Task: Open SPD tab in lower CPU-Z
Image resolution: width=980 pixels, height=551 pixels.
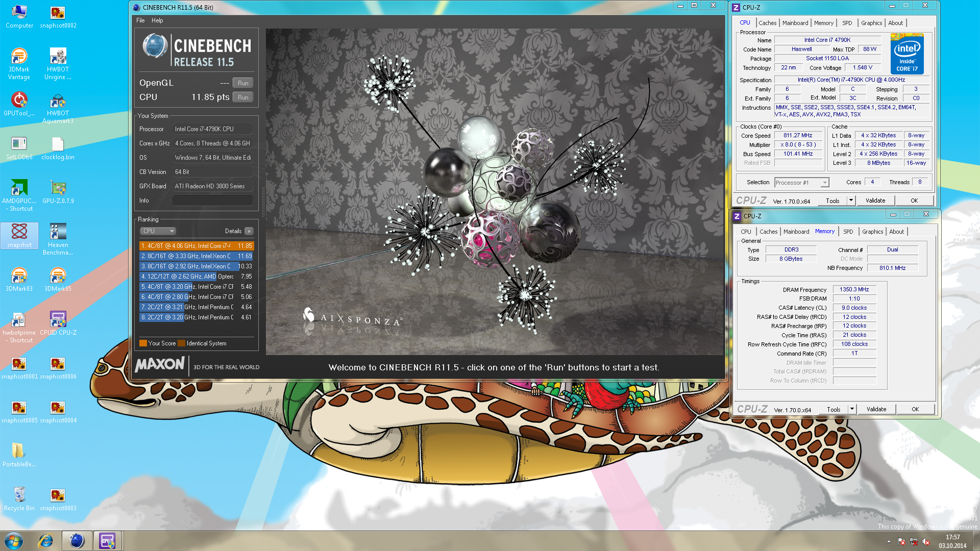Action: [x=848, y=232]
